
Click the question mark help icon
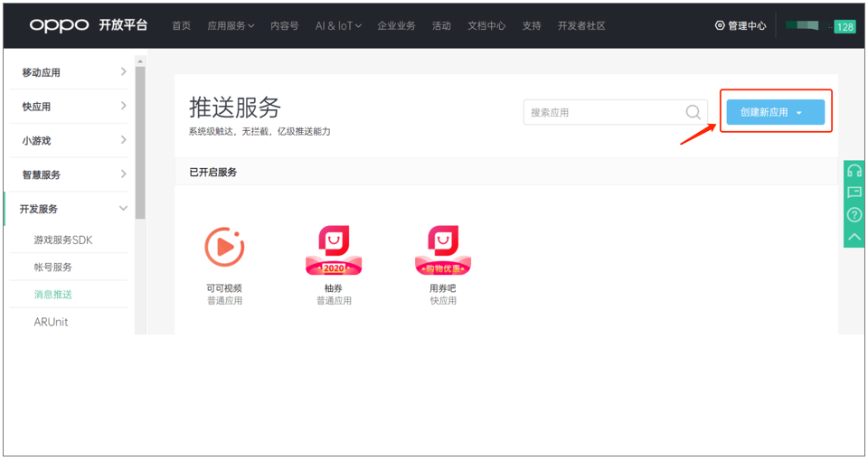tap(854, 215)
